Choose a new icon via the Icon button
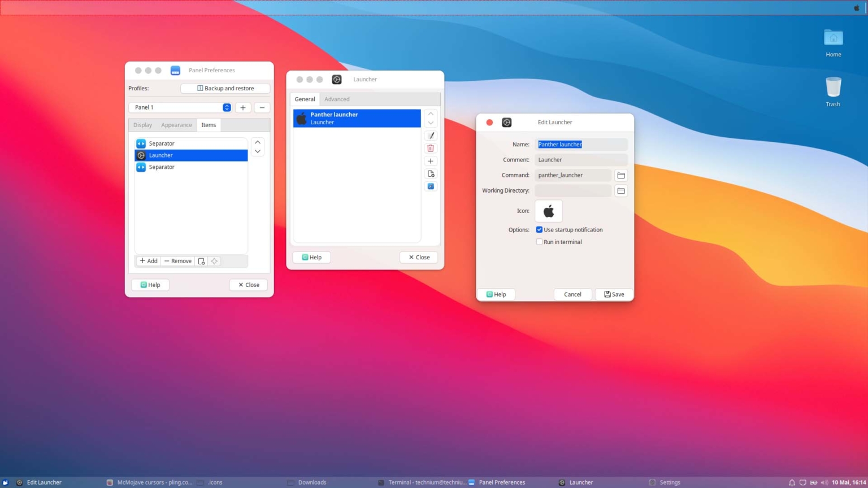Viewport: 868px width, 488px height. (548, 211)
